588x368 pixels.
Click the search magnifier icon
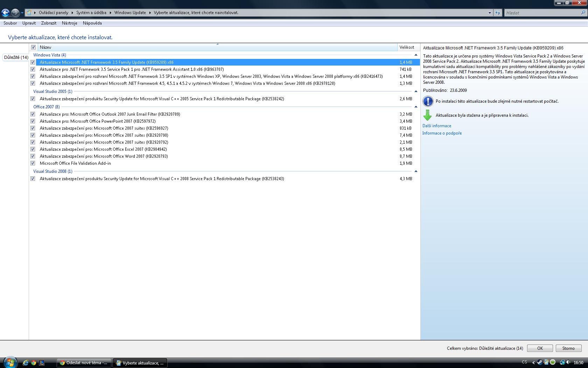[583, 13]
